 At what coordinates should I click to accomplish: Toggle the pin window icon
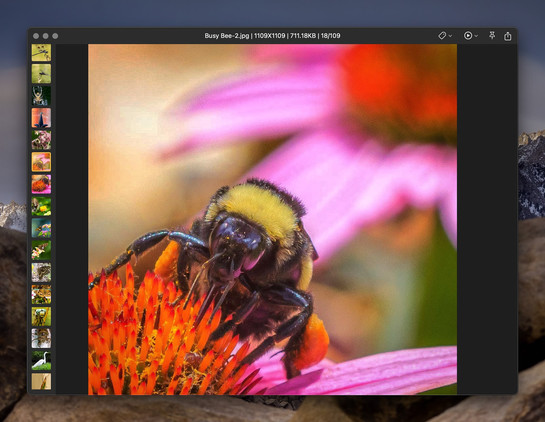point(492,35)
